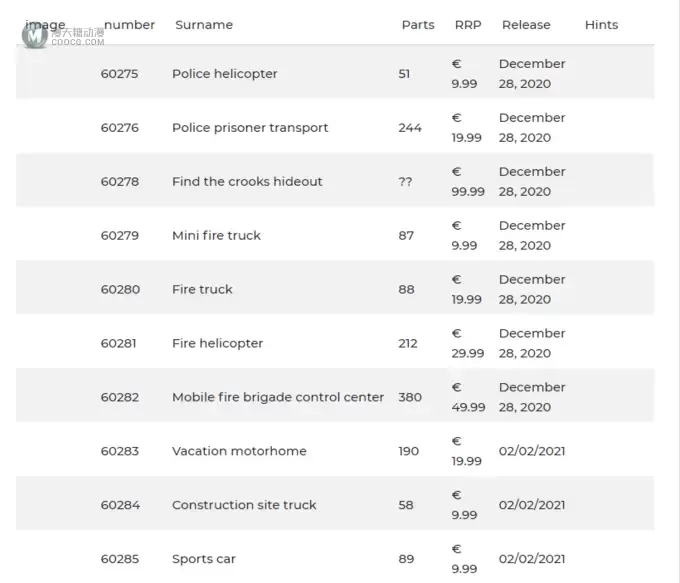This screenshot has height=583, width=680.
Task: Click the Hints column header
Action: point(601,25)
